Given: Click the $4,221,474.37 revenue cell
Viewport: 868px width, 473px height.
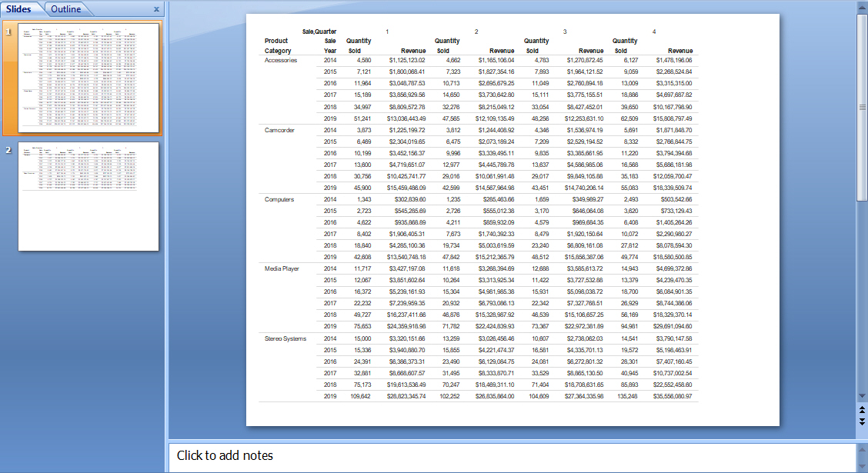Looking at the screenshot, I should point(496,350).
